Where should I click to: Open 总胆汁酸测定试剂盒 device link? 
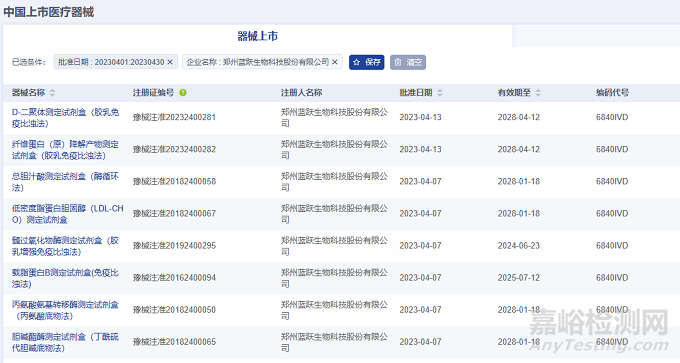pos(65,182)
